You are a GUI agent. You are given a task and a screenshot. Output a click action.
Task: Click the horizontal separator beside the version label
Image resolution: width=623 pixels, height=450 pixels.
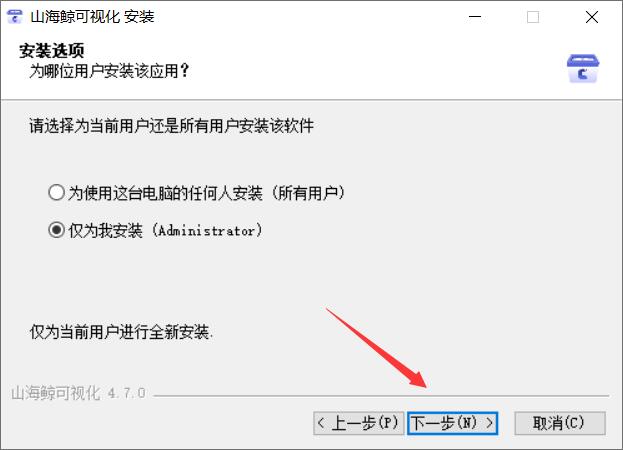tap(381, 396)
